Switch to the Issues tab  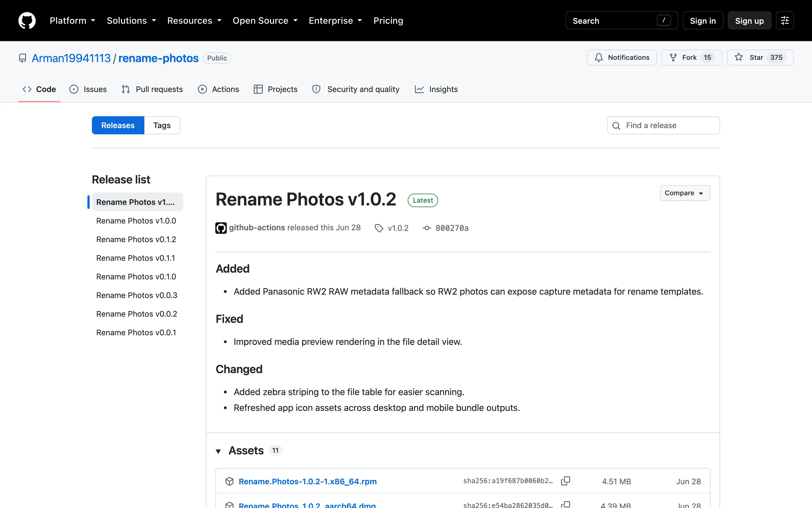[88, 89]
